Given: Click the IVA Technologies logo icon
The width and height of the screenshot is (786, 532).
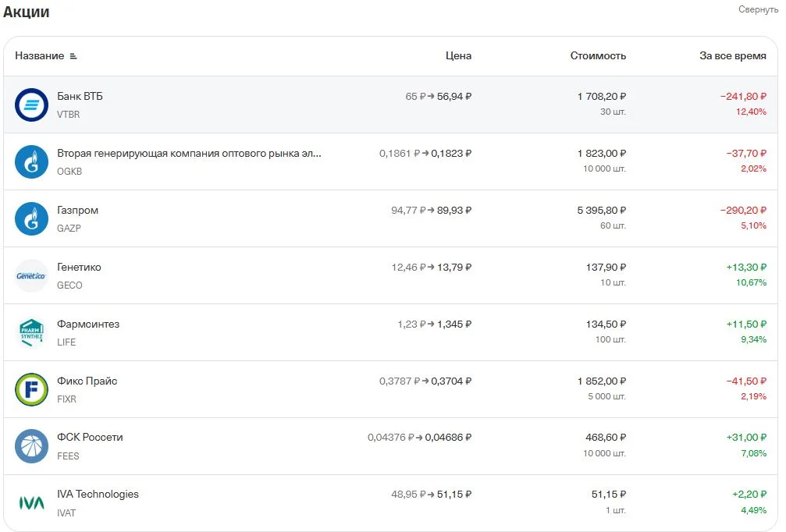Looking at the screenshot, I should pyautogui.click(x=31, y=503).
